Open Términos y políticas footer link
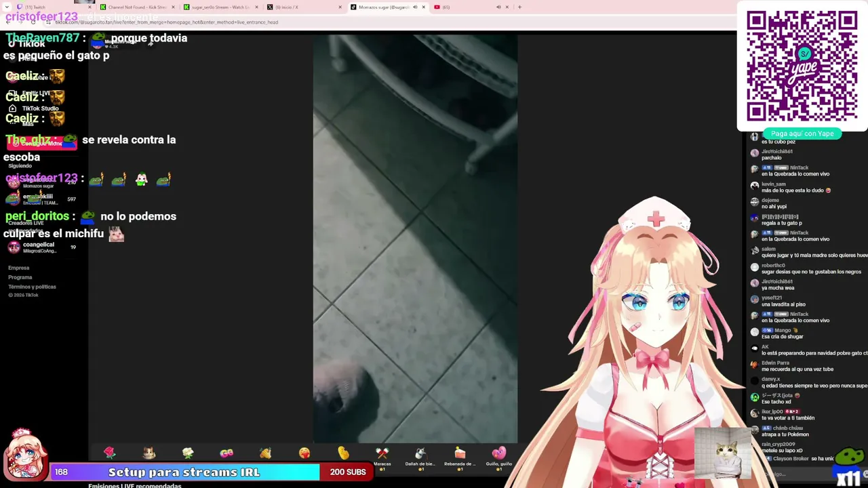Image resolution: width=868 pixels, height=488 pixels. 32,287
